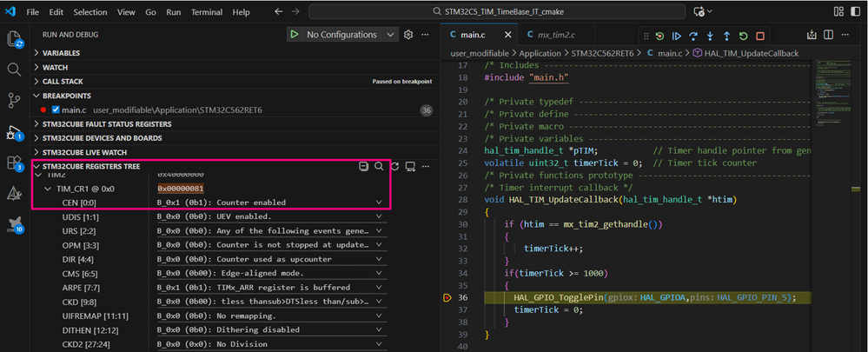The height and width of the screenshot is (352, 868).
Task: Expand STM32CUBE FAULT STATUS REGISTERS section
Action: click(106, 124)
